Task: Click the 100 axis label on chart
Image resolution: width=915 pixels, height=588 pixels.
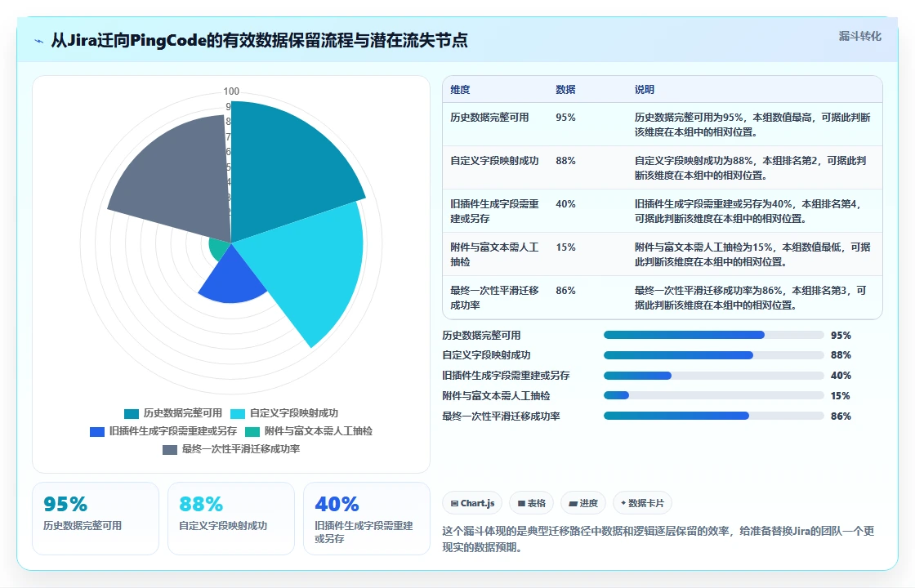Action: 231,91
